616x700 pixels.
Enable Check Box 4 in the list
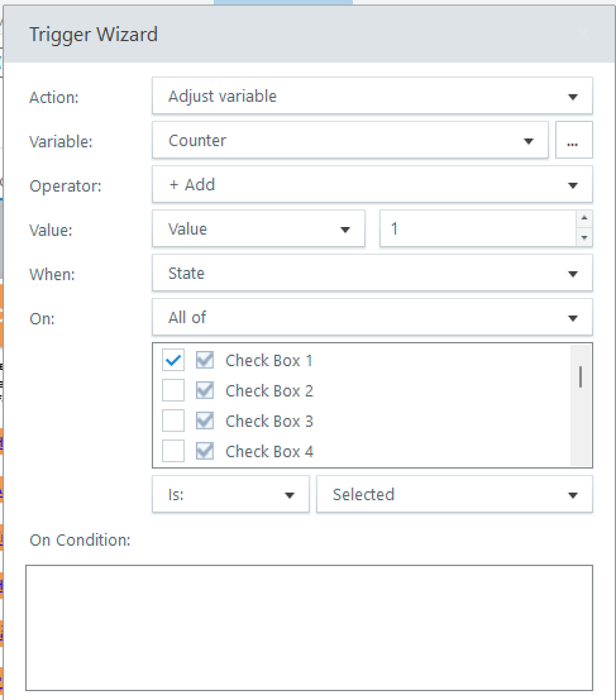pyautogui.click(x=173, y=452)
